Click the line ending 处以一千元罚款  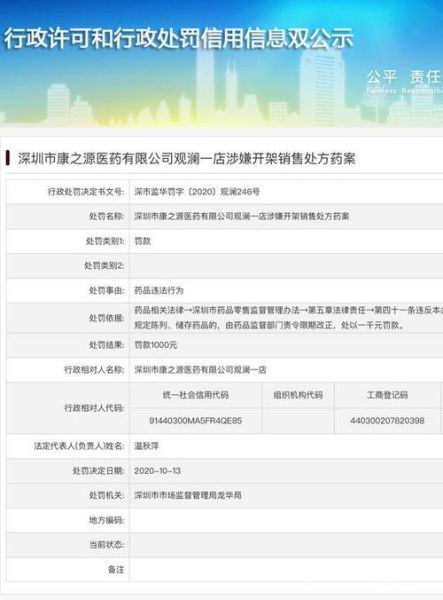point(269,326)
